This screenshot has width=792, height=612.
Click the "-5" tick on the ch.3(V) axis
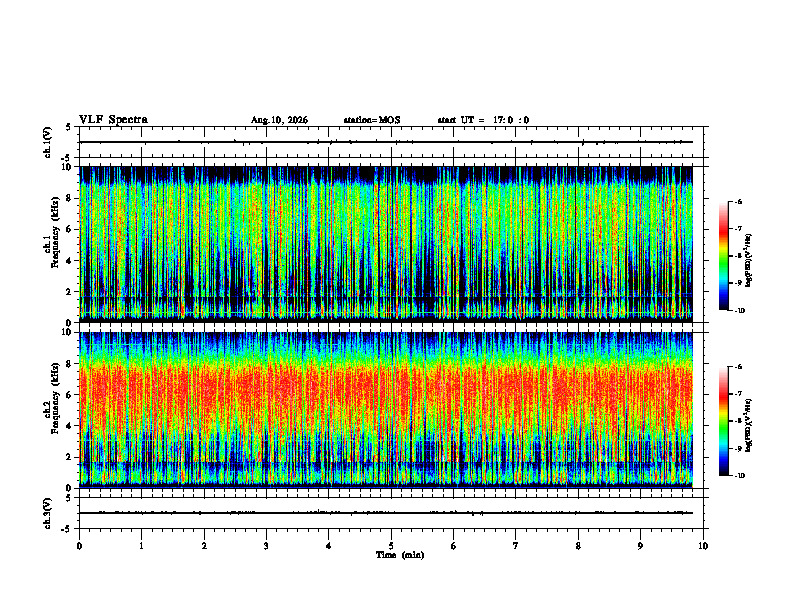[67, 529]
